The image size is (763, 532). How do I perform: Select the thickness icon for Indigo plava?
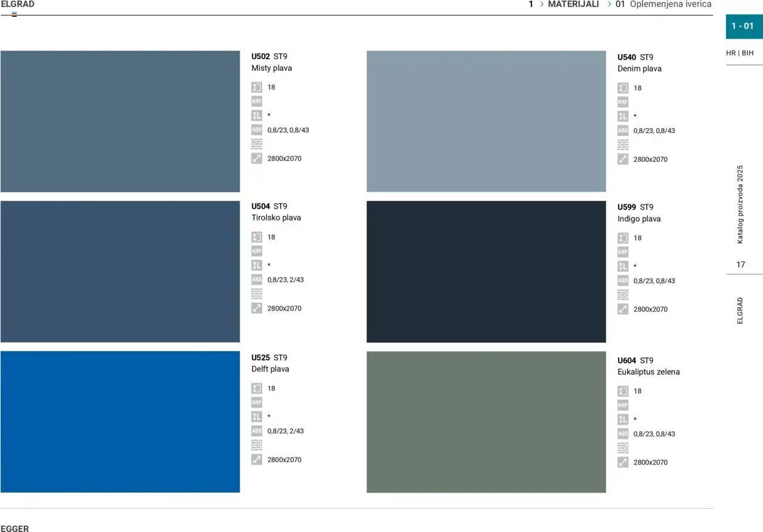(622, 238)
